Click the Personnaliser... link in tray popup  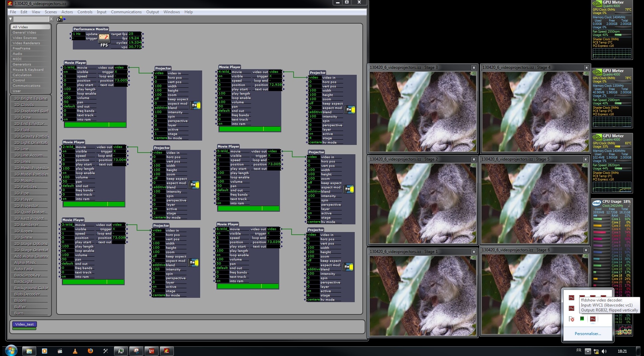click(x=588, y=334)
